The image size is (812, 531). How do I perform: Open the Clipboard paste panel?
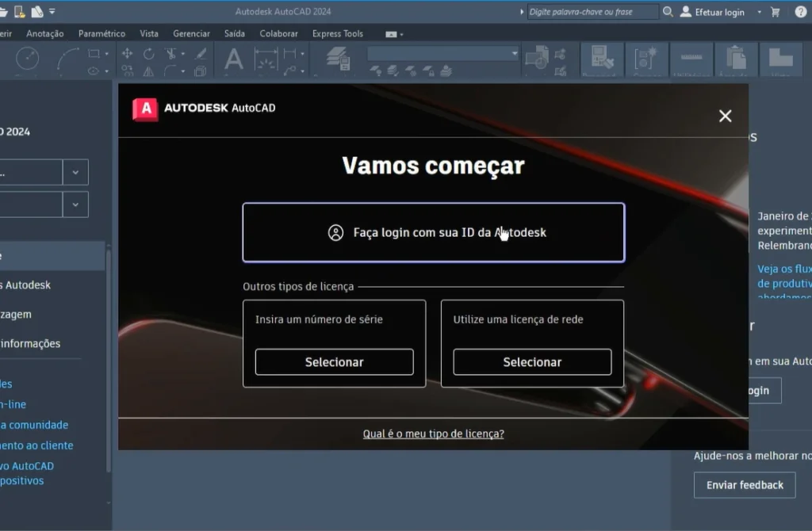(736, 58)
